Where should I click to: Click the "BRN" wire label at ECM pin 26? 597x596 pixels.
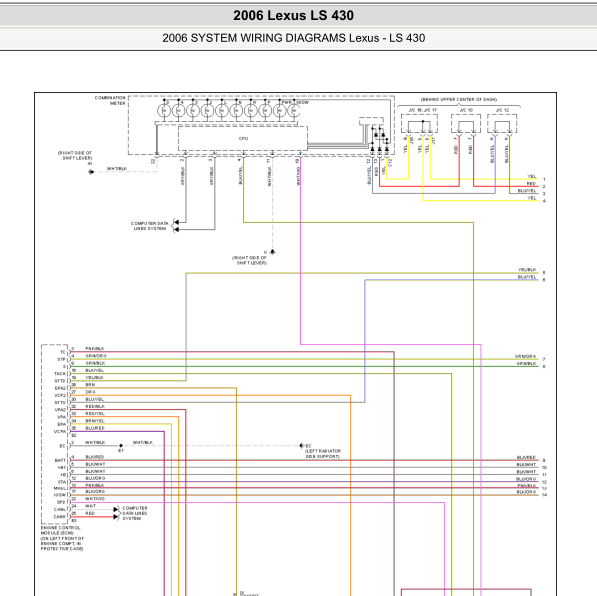[x=90, y=385]
